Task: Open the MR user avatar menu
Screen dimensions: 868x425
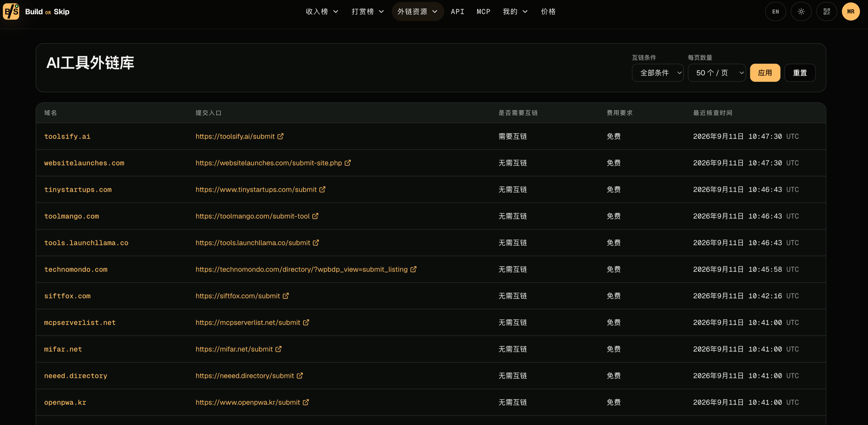Action: point(850,11)
